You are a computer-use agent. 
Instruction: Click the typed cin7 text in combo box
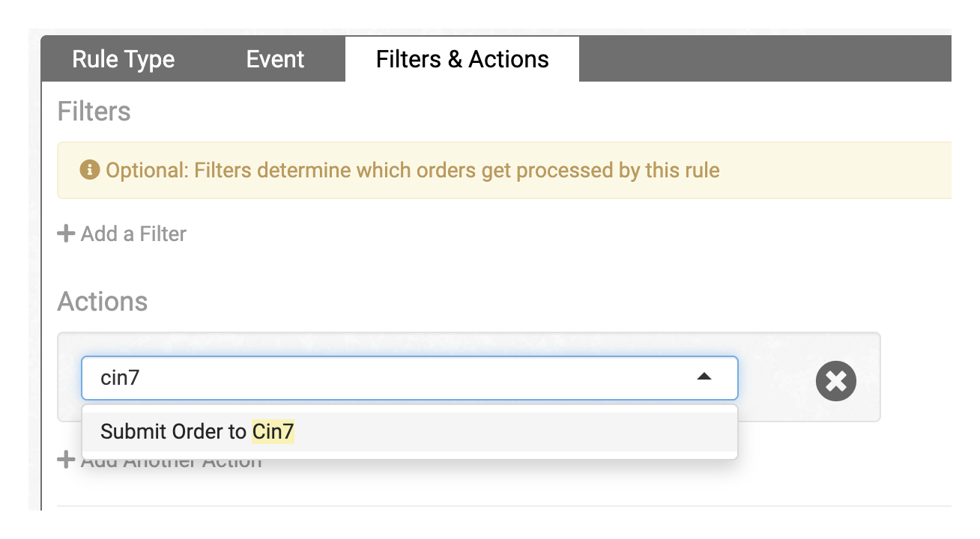120,377
